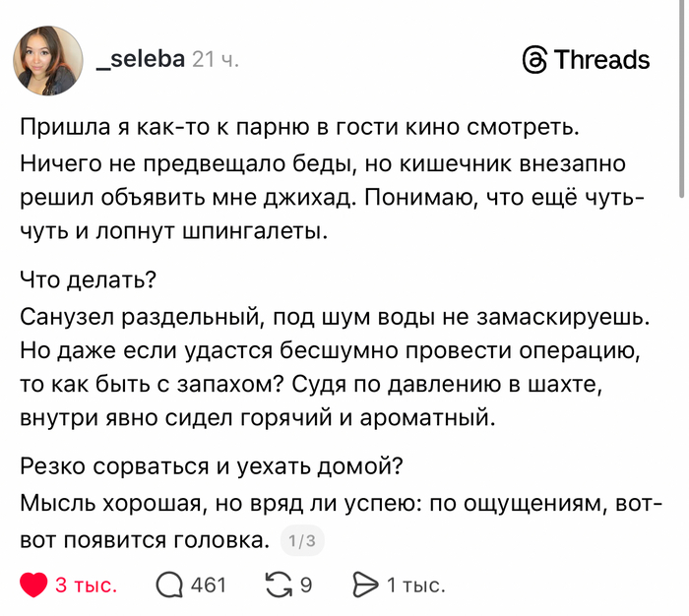
Task: Open the 461 replies count
Action: [208, 585]
